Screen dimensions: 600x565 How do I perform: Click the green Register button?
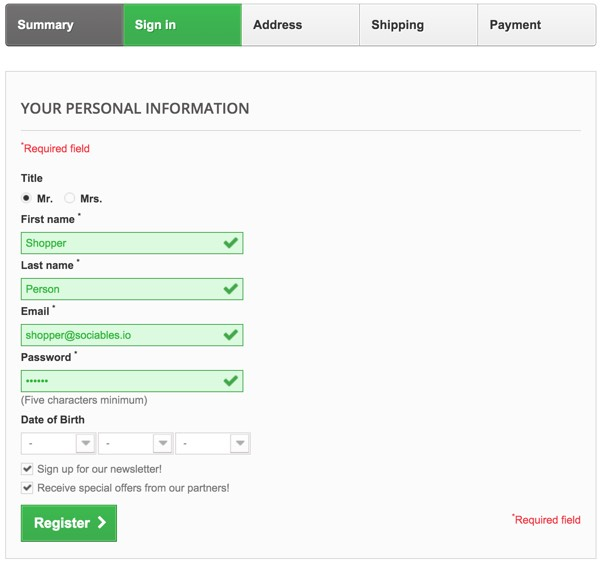(69, 523)
